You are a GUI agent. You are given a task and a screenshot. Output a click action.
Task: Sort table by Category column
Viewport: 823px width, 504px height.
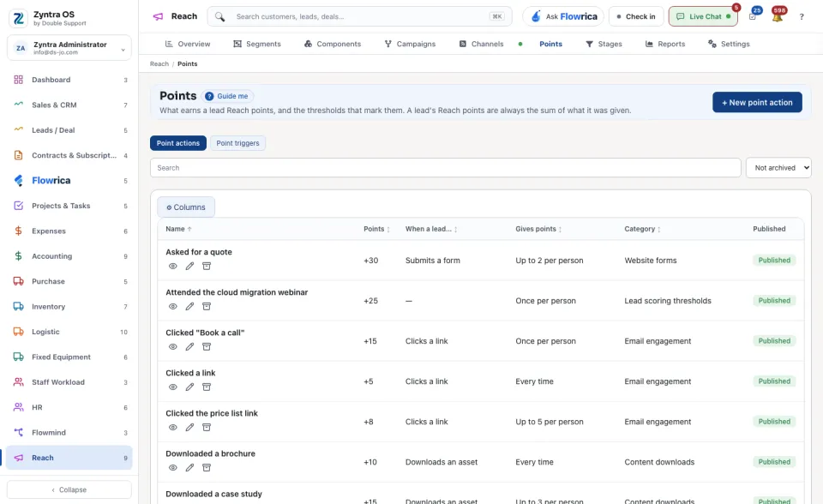click(x=642, y=229)
